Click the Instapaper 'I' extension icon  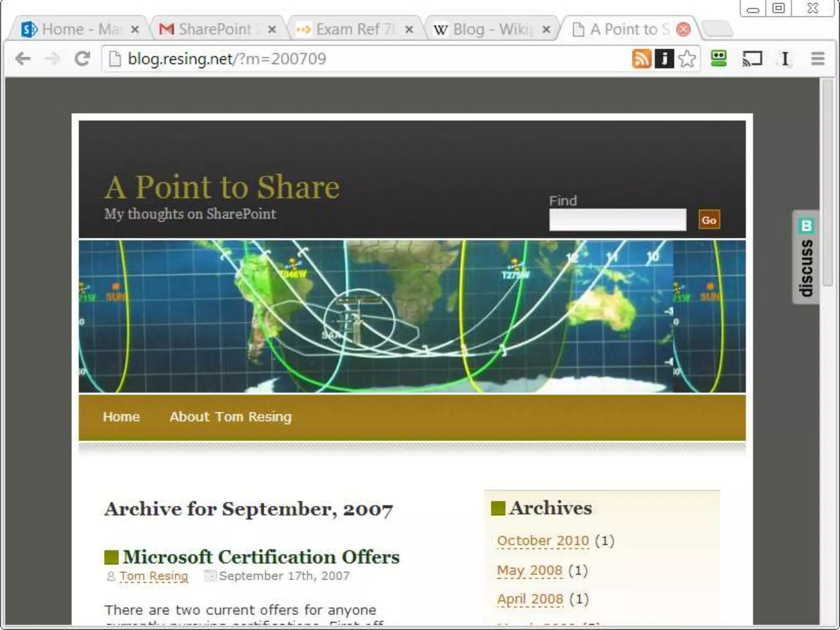(785, 59)
